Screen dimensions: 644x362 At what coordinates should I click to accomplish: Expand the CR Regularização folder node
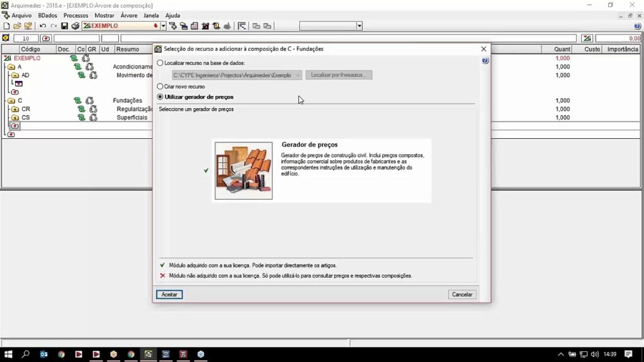[16, 109]
